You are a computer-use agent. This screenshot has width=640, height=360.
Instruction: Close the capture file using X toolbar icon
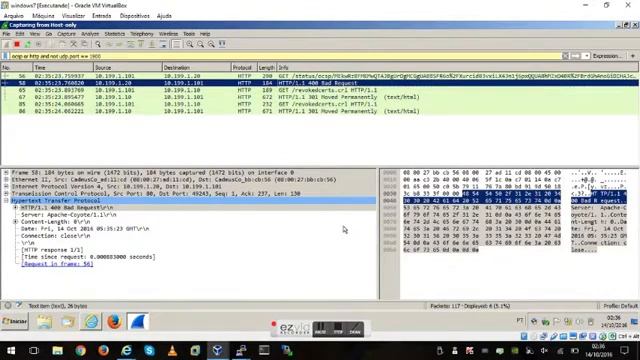[x=73, y=44]
